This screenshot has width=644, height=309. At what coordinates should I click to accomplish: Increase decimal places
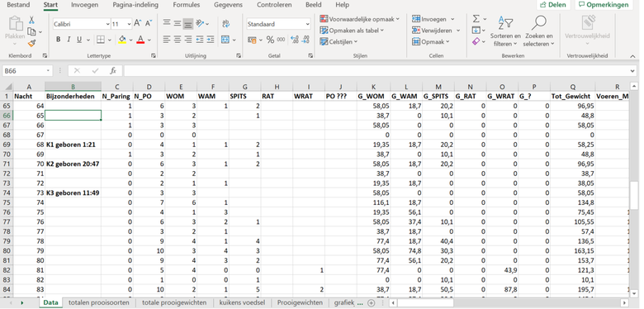(x=295, y=40)
